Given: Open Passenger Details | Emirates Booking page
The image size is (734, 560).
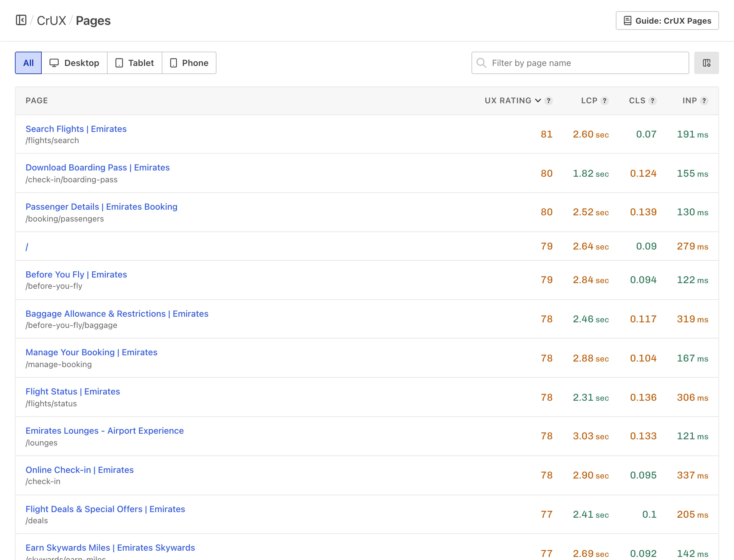Looking at the screenshot, I should [101, 206].
